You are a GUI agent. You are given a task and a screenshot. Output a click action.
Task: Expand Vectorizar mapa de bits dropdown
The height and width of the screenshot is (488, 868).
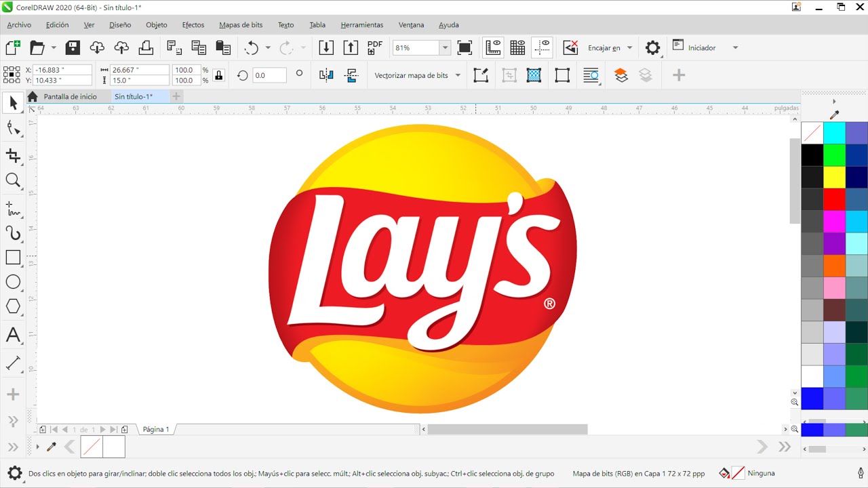coord(458,75)
